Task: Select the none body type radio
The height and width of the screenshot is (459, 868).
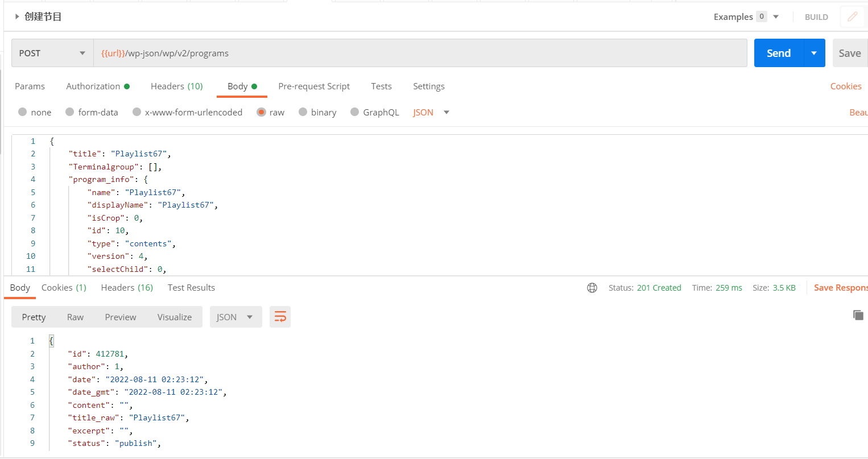Action: [23, 112]
